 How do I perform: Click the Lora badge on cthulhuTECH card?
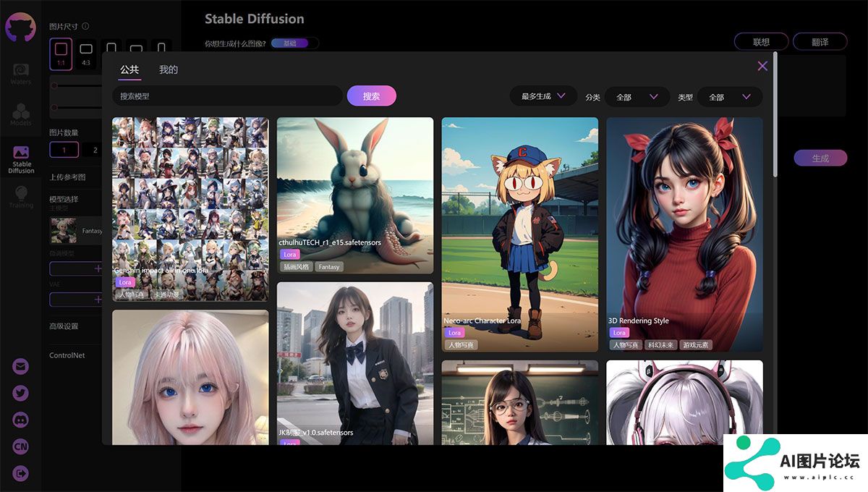point(290,255)
